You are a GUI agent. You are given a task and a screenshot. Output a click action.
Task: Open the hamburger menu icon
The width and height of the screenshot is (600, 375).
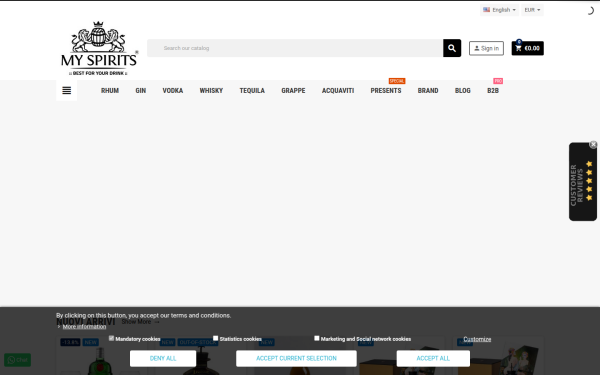pos(67,91)
